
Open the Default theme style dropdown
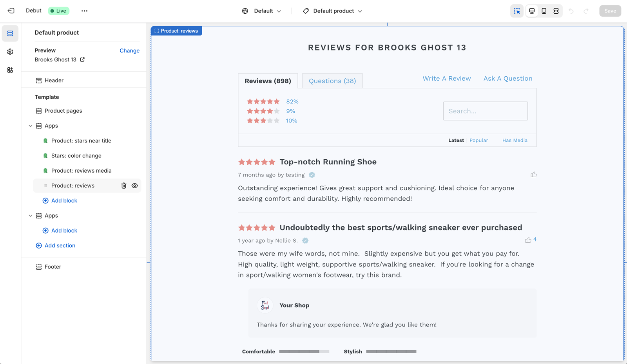click(262, 11)
